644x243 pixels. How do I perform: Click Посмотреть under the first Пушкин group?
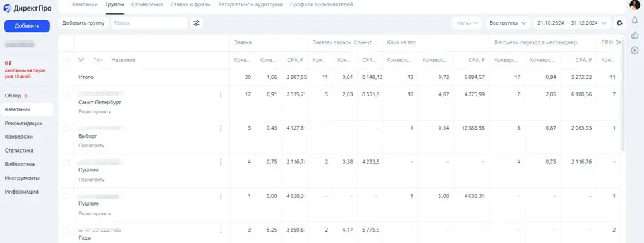coord(91,180)
